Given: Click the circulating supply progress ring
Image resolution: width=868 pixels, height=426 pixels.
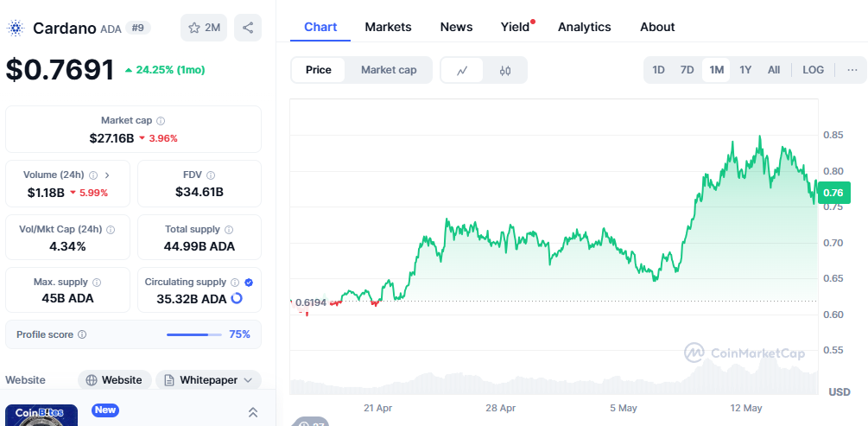Looking at the screenshot, I should 237,299.
